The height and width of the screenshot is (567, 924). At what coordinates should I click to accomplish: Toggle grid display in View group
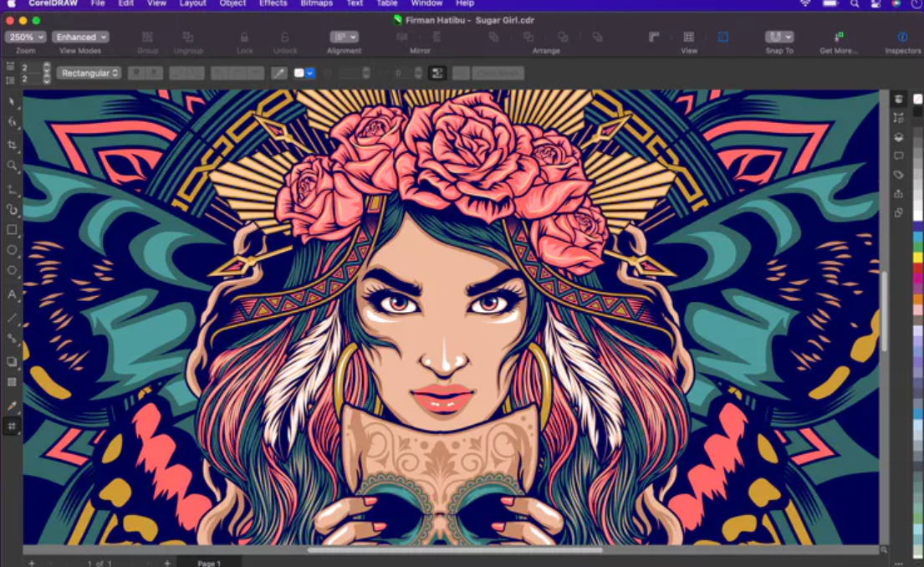coord(688,37)
